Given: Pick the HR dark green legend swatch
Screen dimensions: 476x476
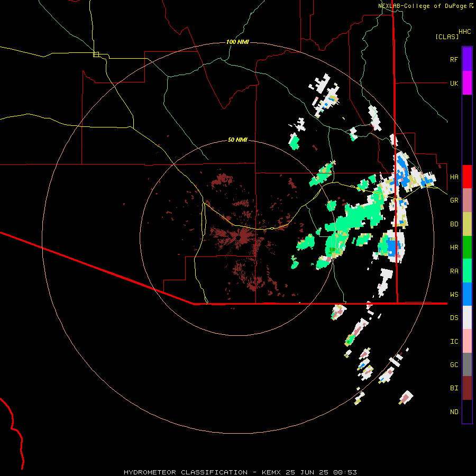Looking at the screenshot, I should coord(467,248).
